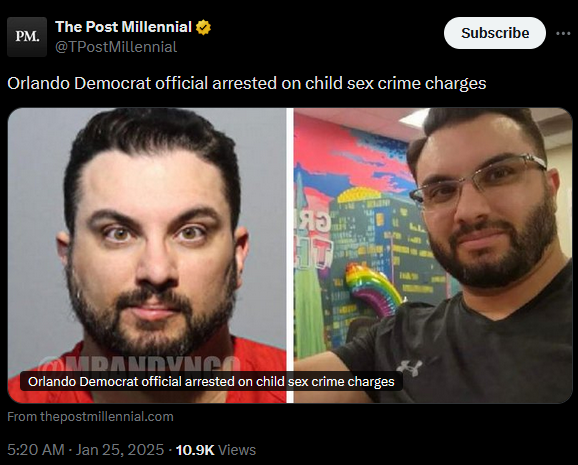Open the left mugshot photo
Viewport: 578px width, 465px height.
coord(147,255)
